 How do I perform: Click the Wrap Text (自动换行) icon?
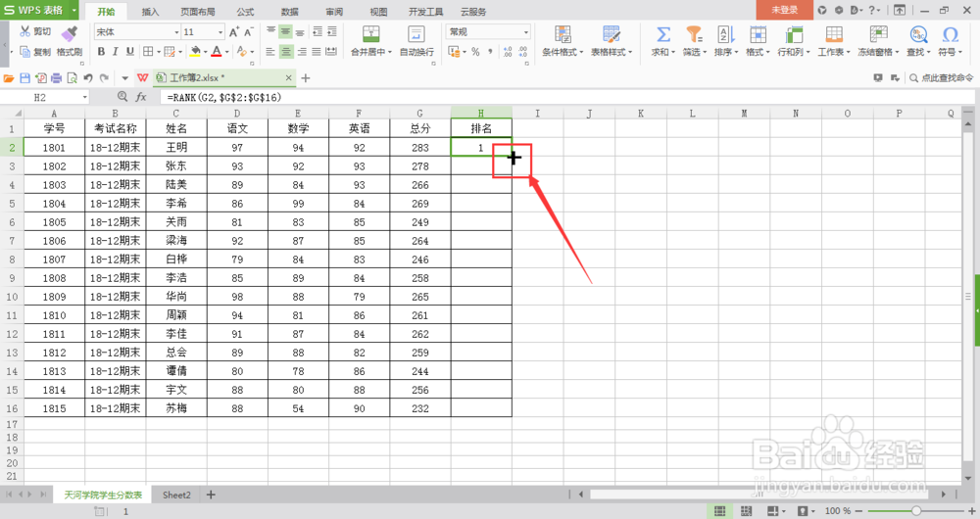(x=416, y=33)
